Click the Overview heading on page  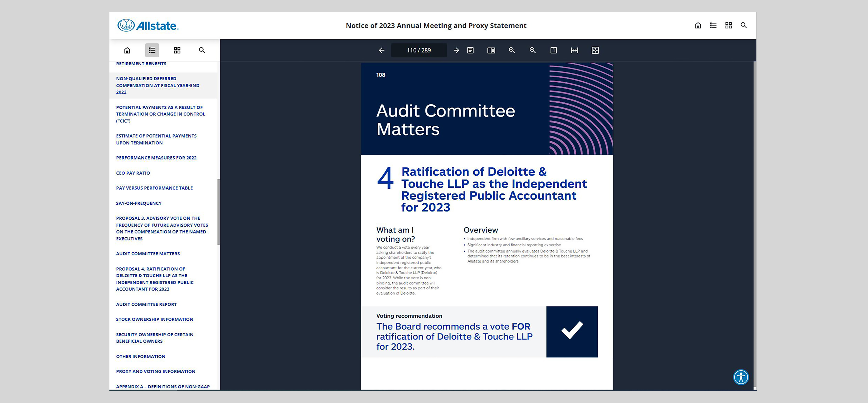click(480, 230)
